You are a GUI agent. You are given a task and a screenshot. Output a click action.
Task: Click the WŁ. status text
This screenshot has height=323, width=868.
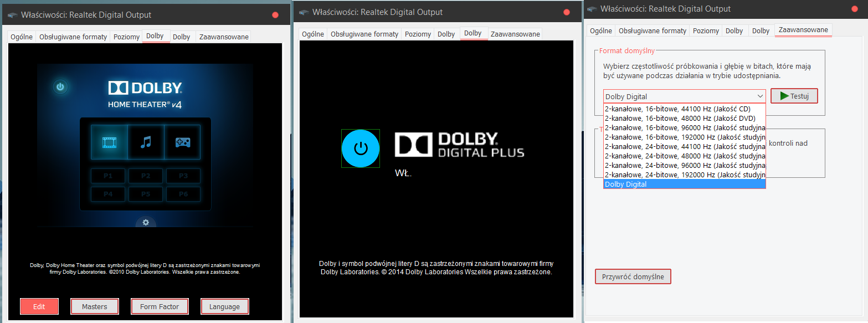pos(403,173)
